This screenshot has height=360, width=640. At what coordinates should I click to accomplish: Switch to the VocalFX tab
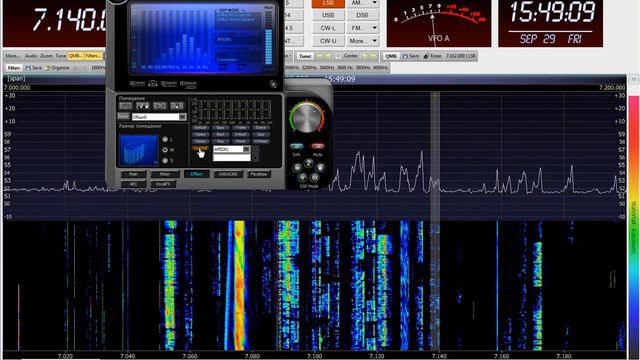pyautogui.click(x=163, y=184)
